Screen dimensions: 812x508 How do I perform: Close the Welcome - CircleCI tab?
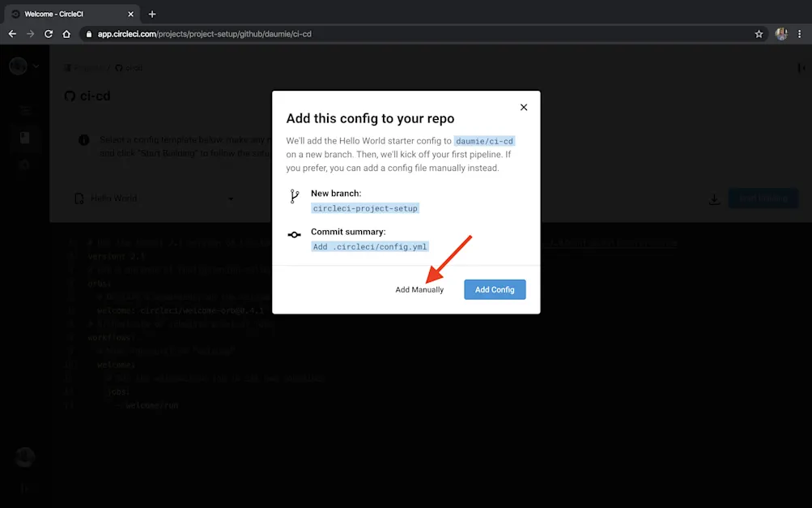coord(130,14)
